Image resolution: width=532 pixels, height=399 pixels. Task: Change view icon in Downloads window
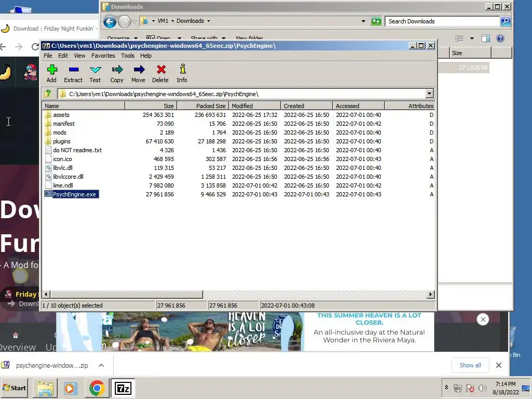click(459, 38)
